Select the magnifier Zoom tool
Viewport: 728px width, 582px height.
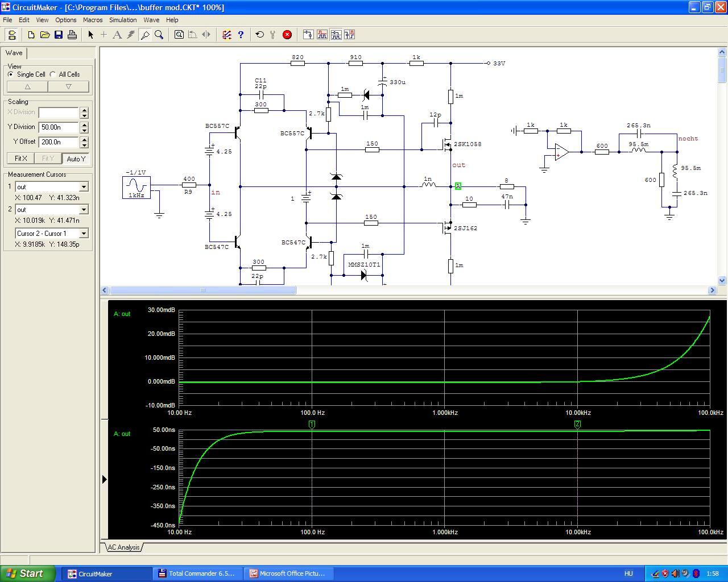point(159,35)
